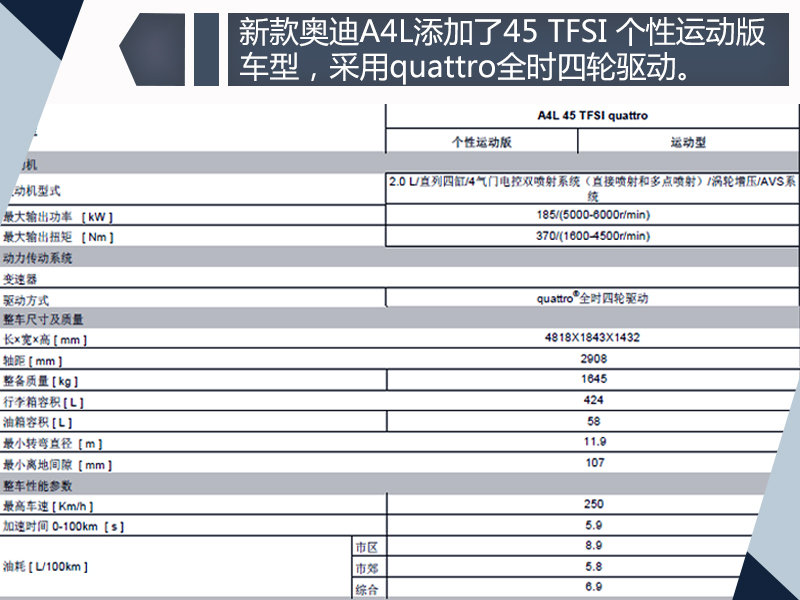Select the top speed value '250'
The image size is (800, 600).
tap(594, 504)
